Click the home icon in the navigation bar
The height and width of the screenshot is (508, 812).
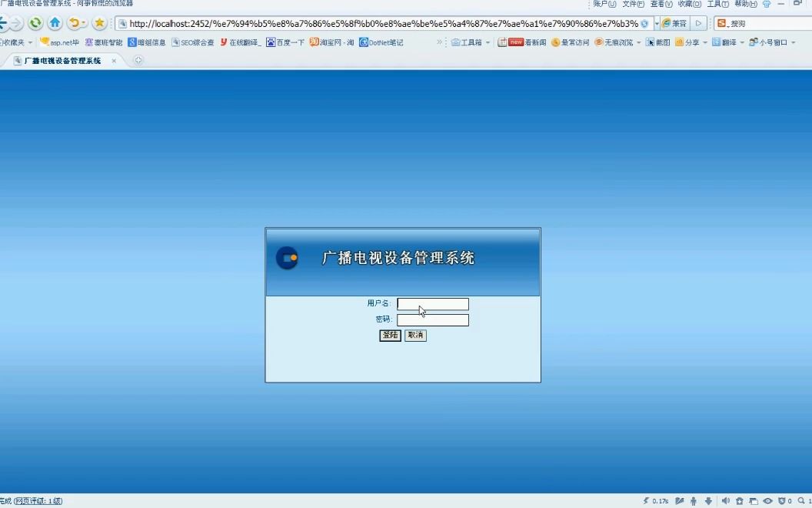click(55, 23)
